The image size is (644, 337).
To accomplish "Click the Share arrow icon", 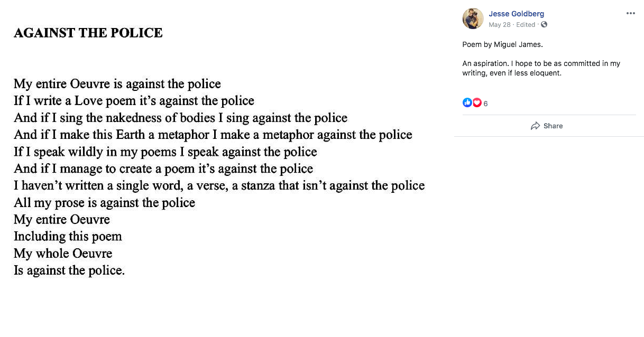I will click(535, 126).
